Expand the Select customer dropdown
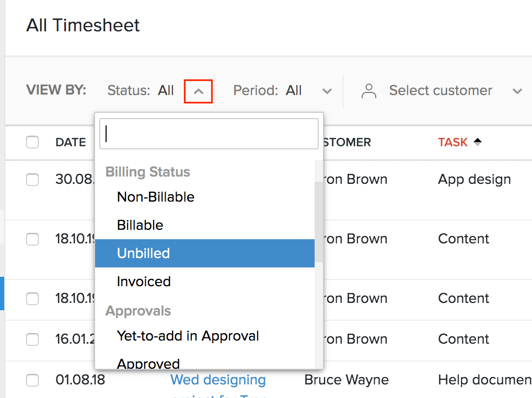 (x=517, y=90)
